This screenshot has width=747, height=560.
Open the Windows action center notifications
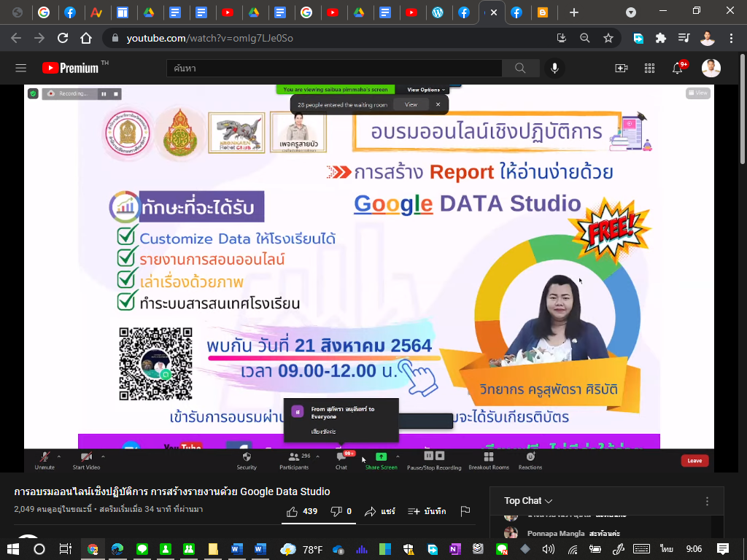coord(723,549)
